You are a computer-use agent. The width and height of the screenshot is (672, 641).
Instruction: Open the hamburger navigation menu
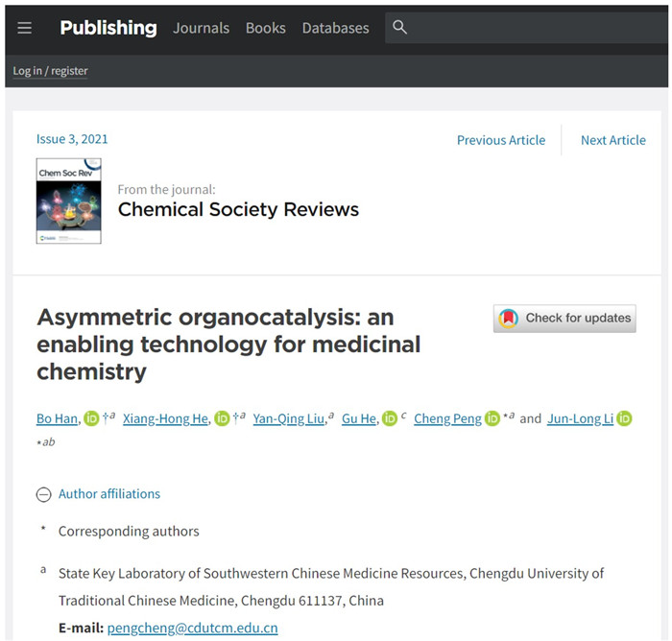tap(25, 28)
